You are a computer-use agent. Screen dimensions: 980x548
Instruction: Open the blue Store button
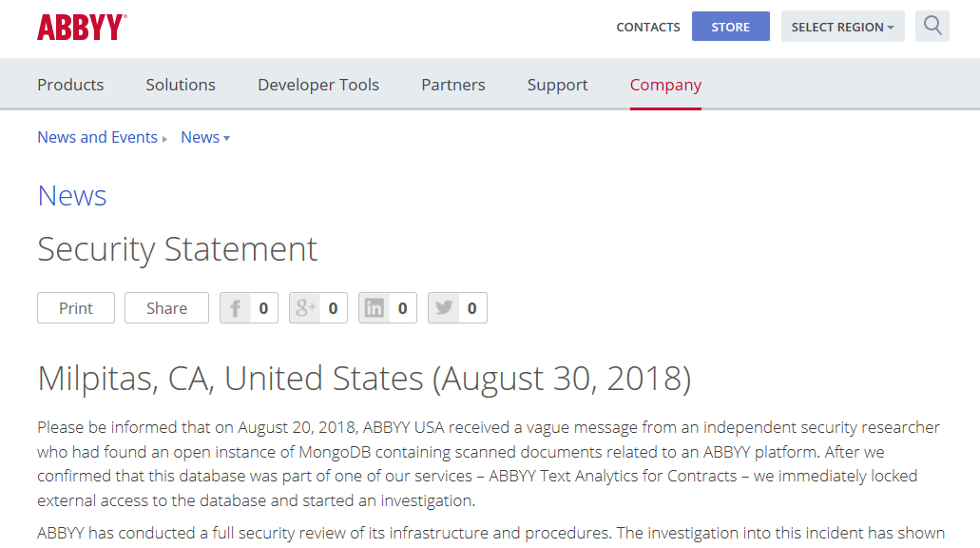point(731,27)
